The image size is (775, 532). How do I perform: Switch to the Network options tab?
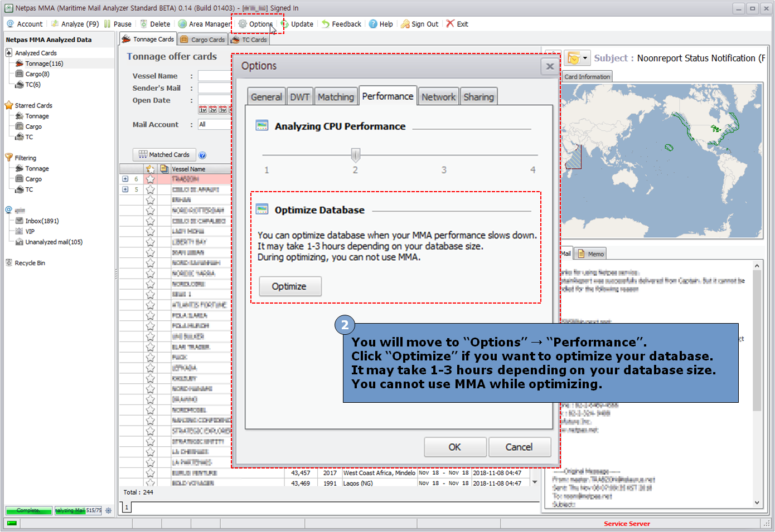(x=438, y=97)
